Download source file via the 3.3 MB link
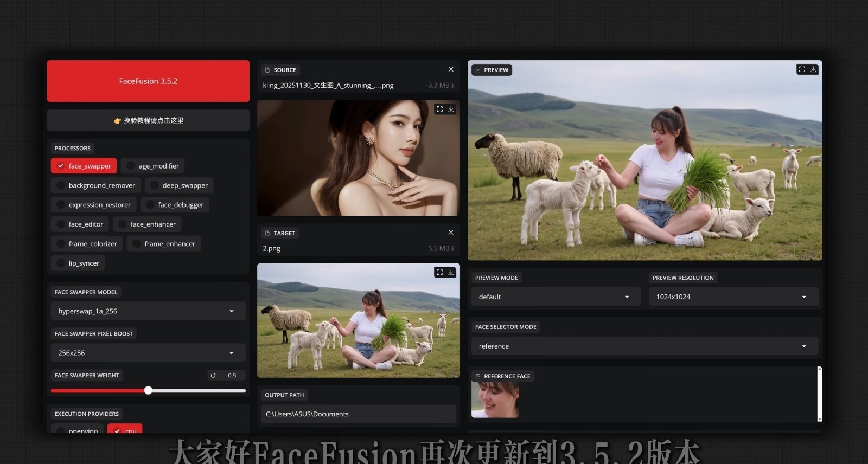Screen dimensions: 868x464 click(x=441, y=85)
